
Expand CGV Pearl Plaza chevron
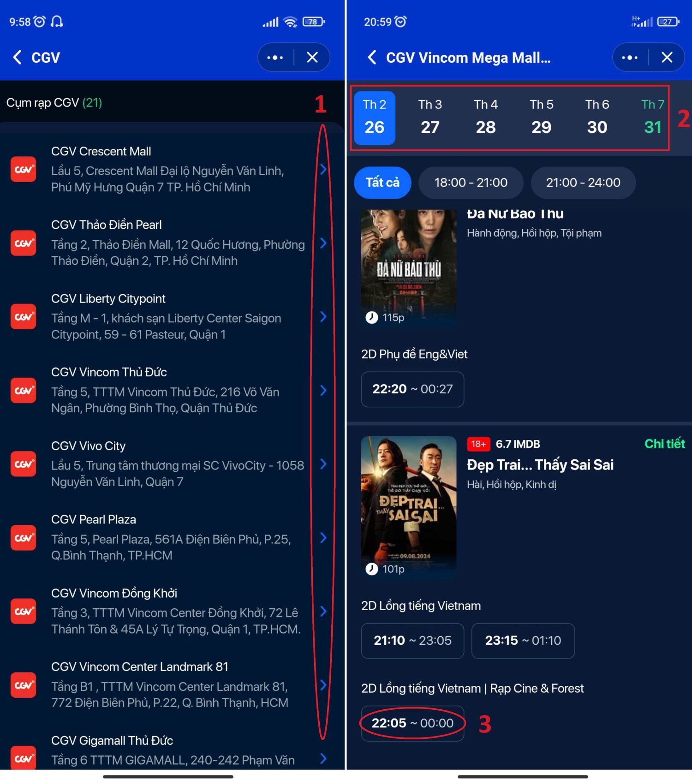point(323,538)
